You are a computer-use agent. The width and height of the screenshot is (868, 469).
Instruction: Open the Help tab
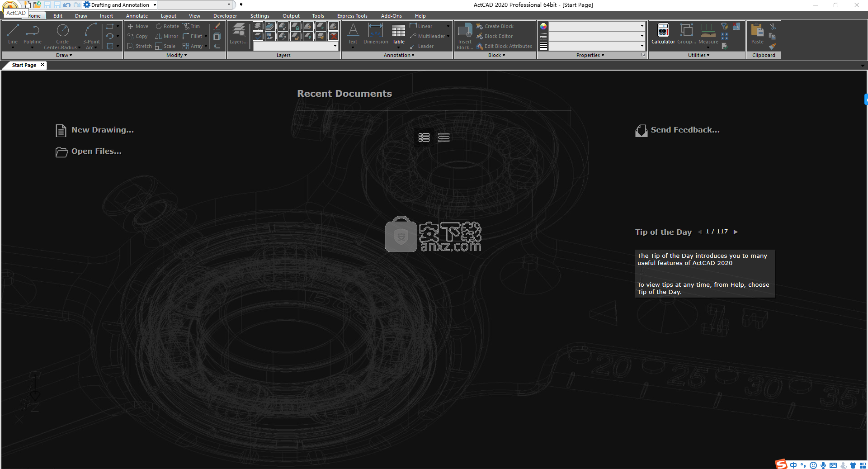(x=420, y=16)
